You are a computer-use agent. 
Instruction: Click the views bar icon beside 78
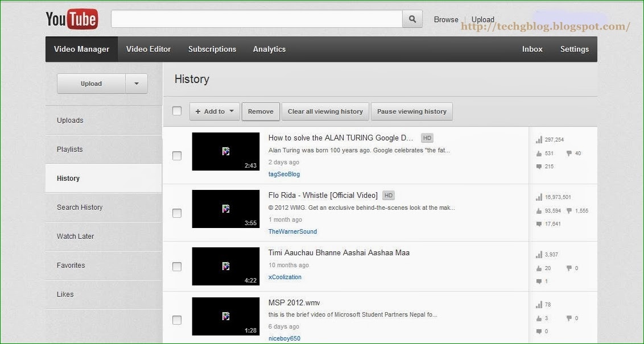[x=539, y=305]
